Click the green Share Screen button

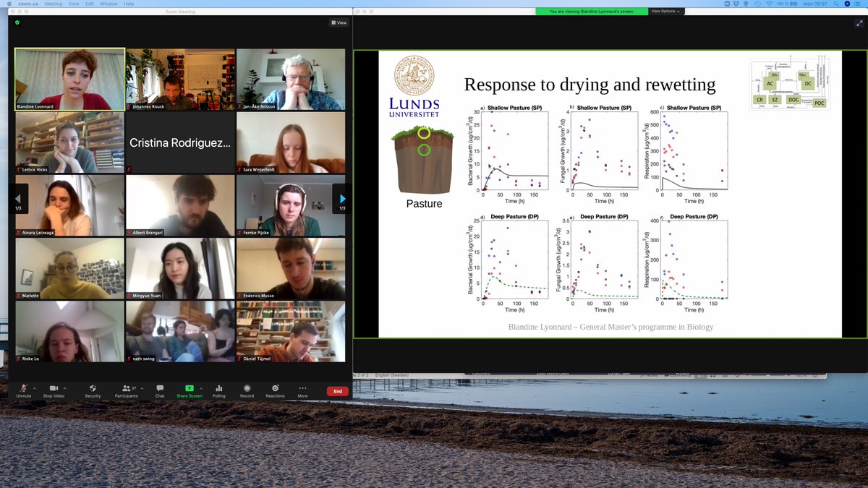pos(190,390)
